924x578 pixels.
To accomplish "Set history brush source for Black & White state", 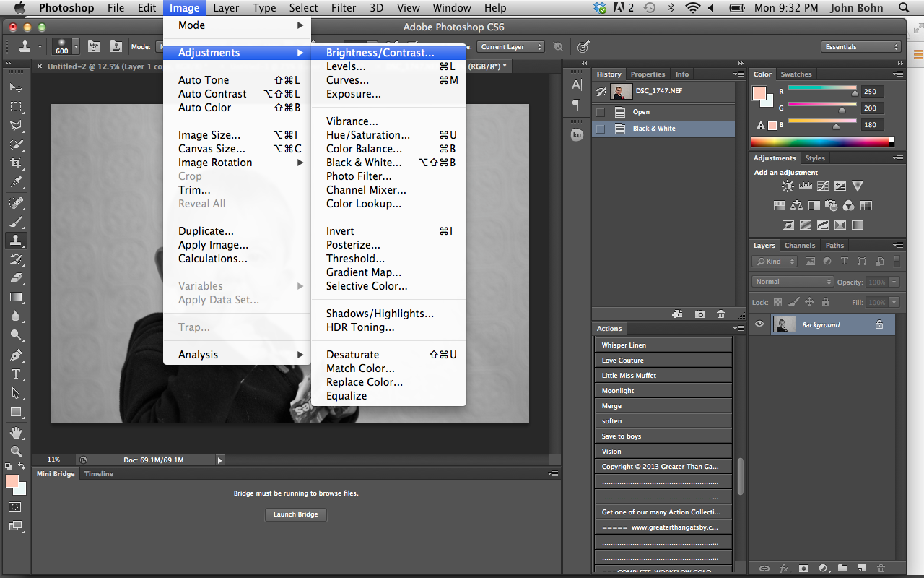I will tap(600, 129).
